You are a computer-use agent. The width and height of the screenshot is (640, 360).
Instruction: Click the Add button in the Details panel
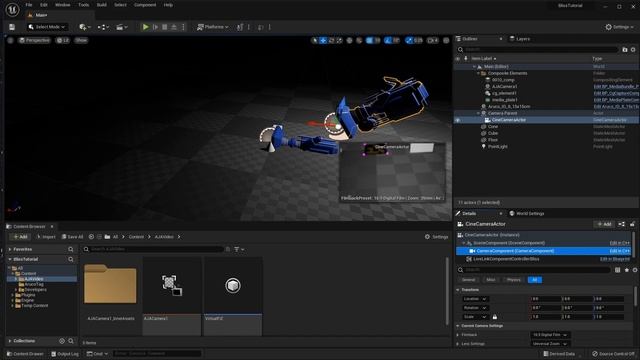click(604, 224)
